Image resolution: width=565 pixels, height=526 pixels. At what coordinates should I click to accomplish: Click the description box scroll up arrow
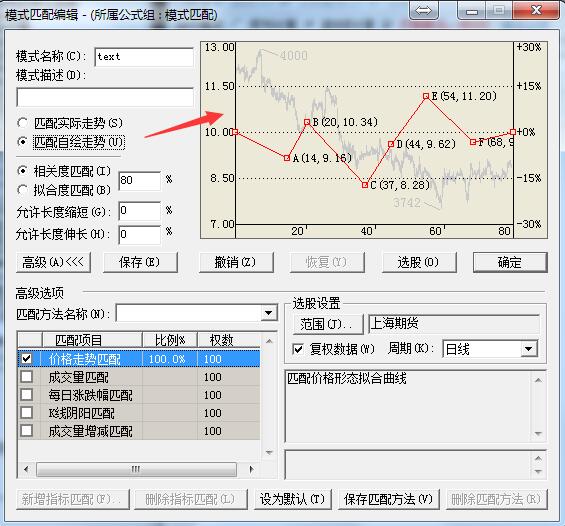click(x=538, y=380)
